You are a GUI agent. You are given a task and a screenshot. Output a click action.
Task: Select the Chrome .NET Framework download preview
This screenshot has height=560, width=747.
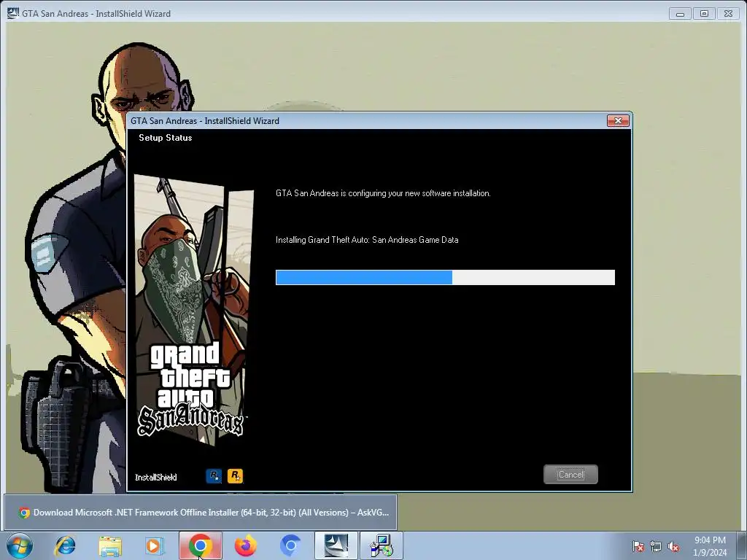pyautogui.click(x=201, y=513)
